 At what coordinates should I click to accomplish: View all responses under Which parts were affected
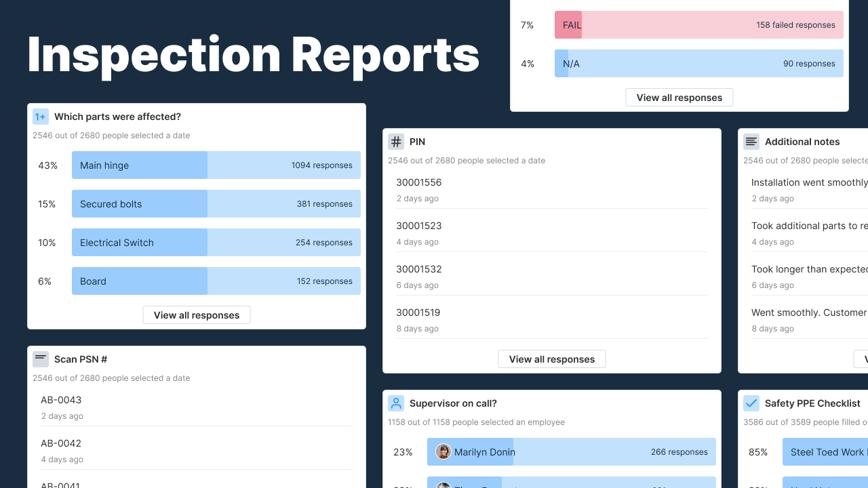[x=196, y=314]
